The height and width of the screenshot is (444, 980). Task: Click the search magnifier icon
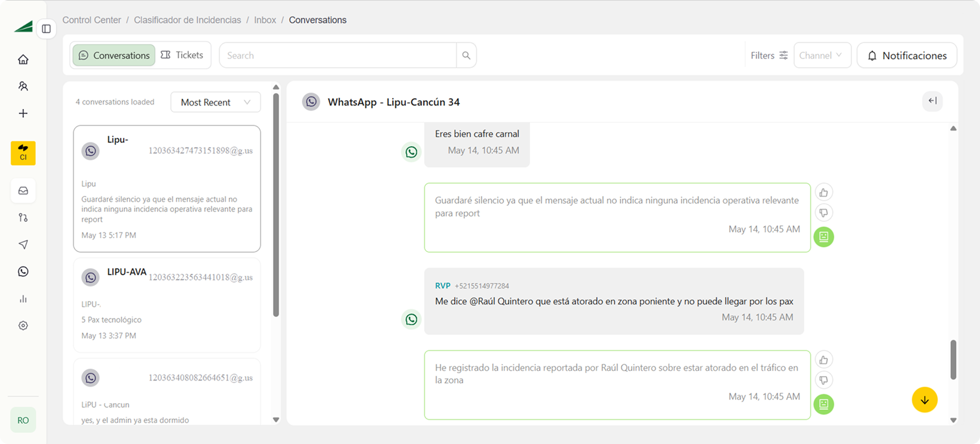(x=466, y=55)
